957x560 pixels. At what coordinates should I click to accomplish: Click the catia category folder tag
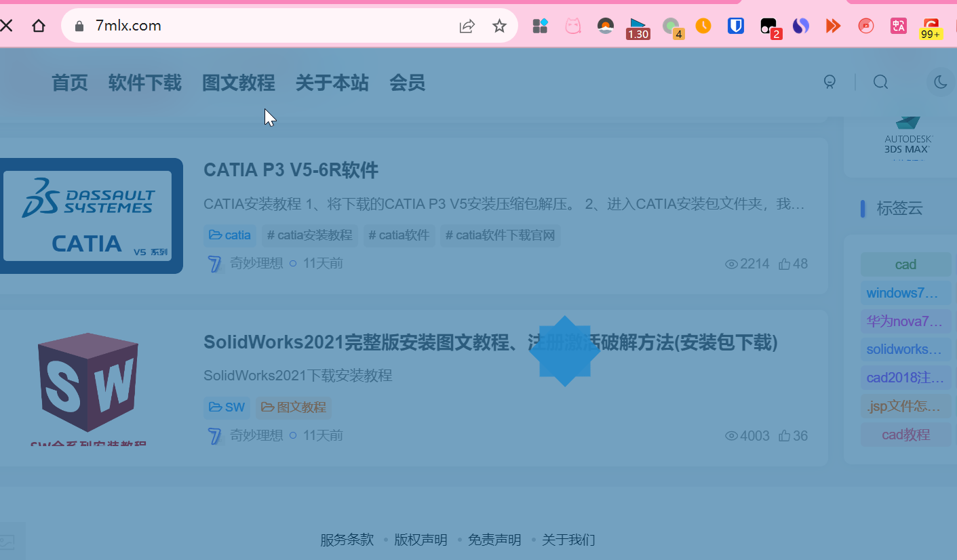point(230,235)
